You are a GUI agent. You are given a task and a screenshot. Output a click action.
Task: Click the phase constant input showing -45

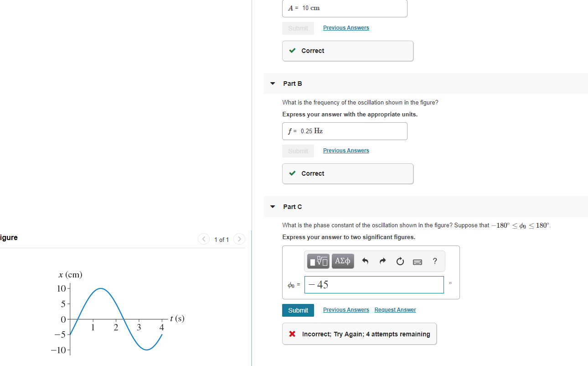374,285
